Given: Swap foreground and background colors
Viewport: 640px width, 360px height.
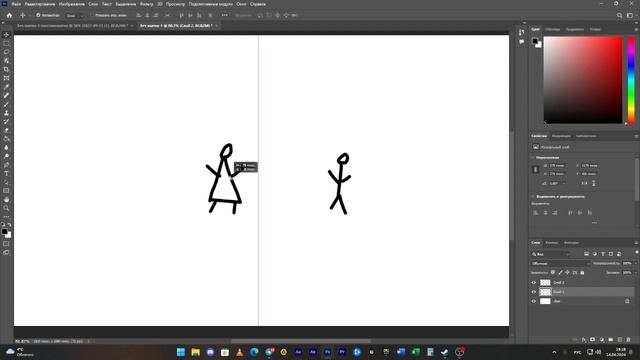Looking at the screenshot, I should (9, 224).
